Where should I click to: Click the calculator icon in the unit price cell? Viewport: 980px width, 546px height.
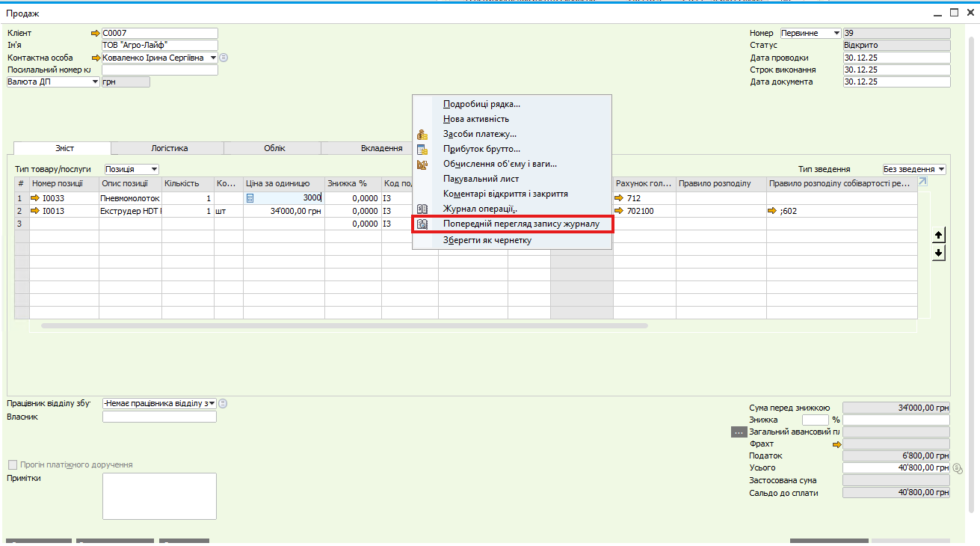tap(250, 198)
